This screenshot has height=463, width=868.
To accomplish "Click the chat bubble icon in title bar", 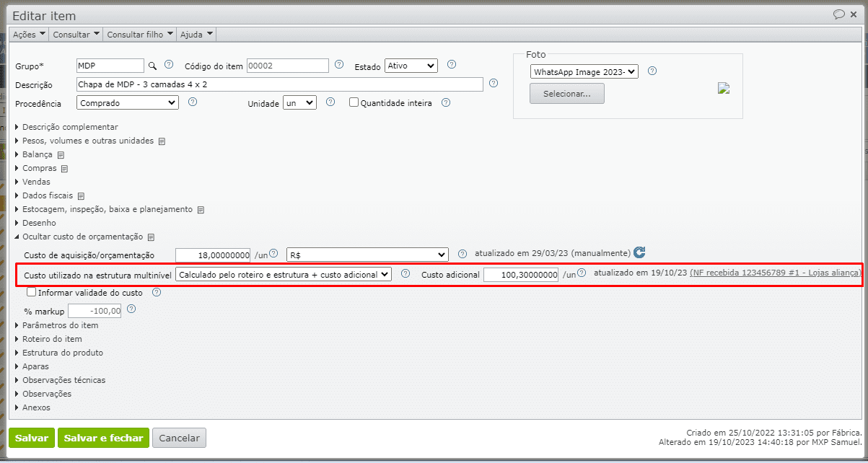I will [x=839, y=14].
